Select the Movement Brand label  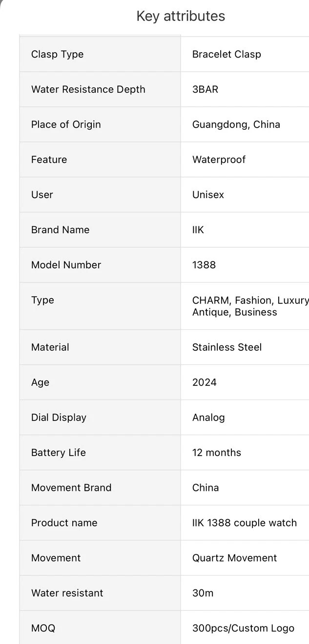71,488
